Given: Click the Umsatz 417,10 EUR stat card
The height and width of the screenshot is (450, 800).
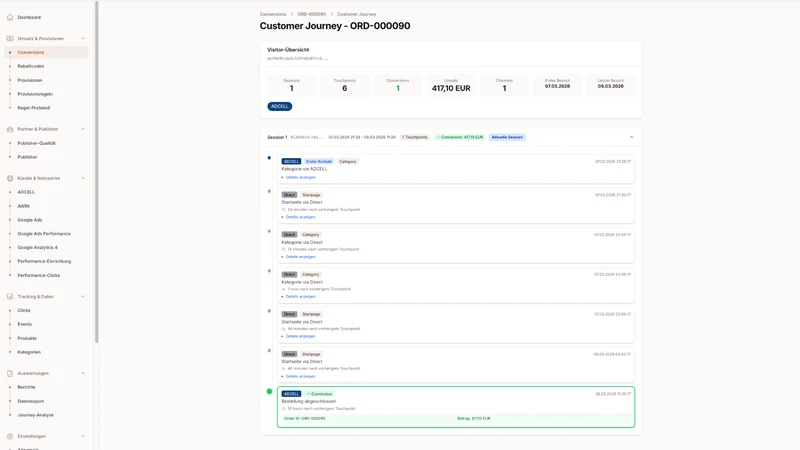Looking at the screenshot, I should (451, 85).
